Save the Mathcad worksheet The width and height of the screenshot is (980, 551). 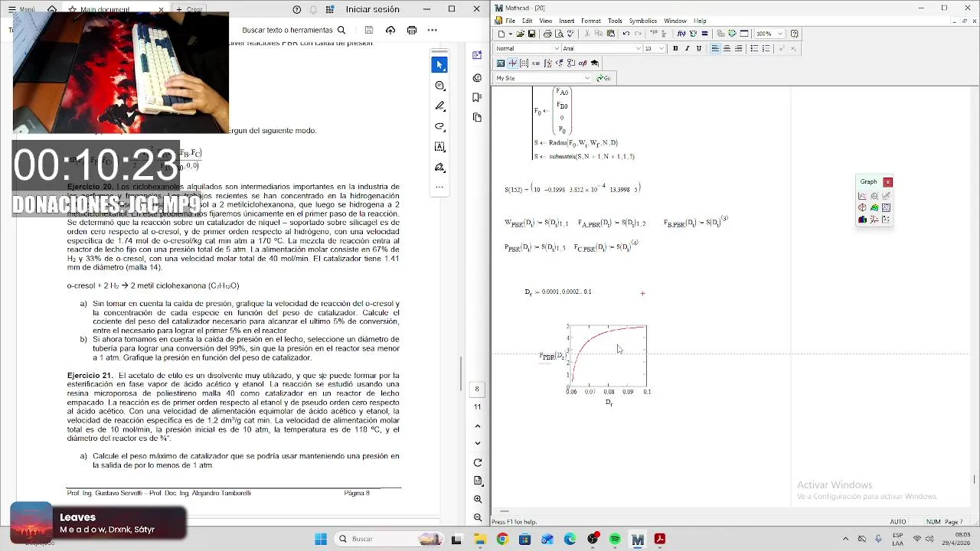click(531, 34)
